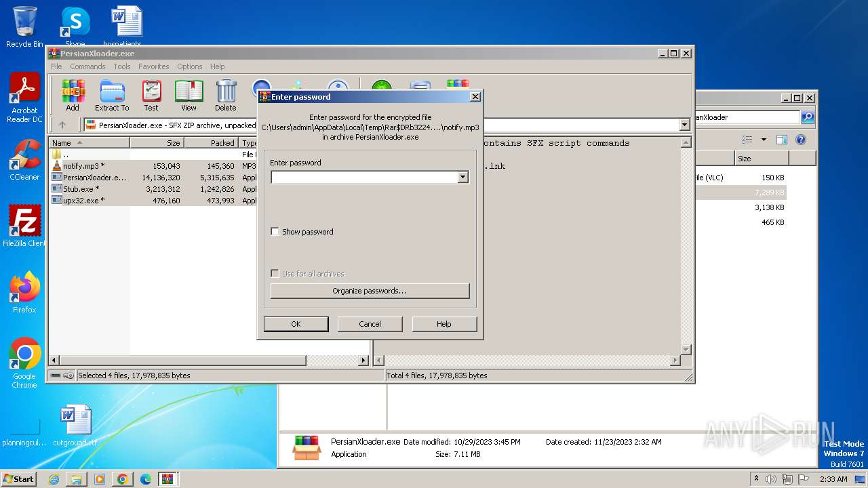Toggle the Explorer preview pane icon

point(782,140)
